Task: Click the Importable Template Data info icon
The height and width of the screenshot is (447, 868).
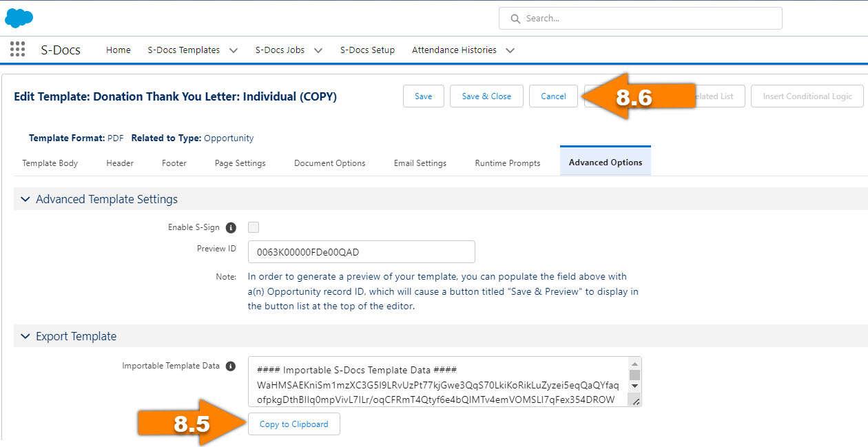Action: click(231, 366)
